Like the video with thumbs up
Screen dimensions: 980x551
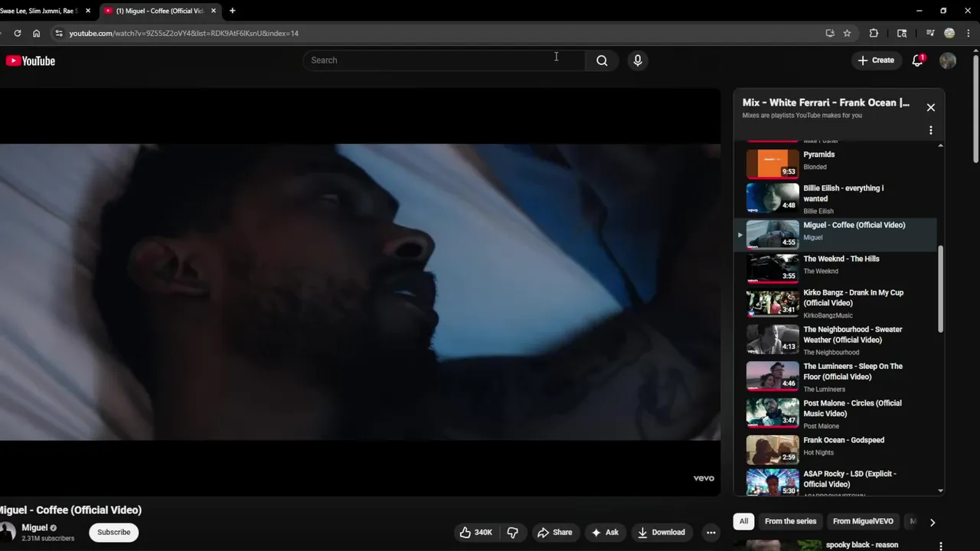tap(475, 532)
